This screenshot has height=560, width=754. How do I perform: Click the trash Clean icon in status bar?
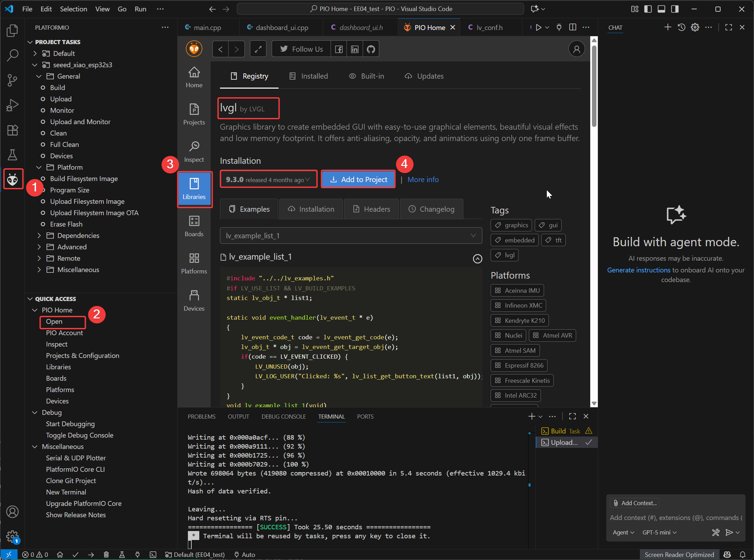[x=106, y=554]
